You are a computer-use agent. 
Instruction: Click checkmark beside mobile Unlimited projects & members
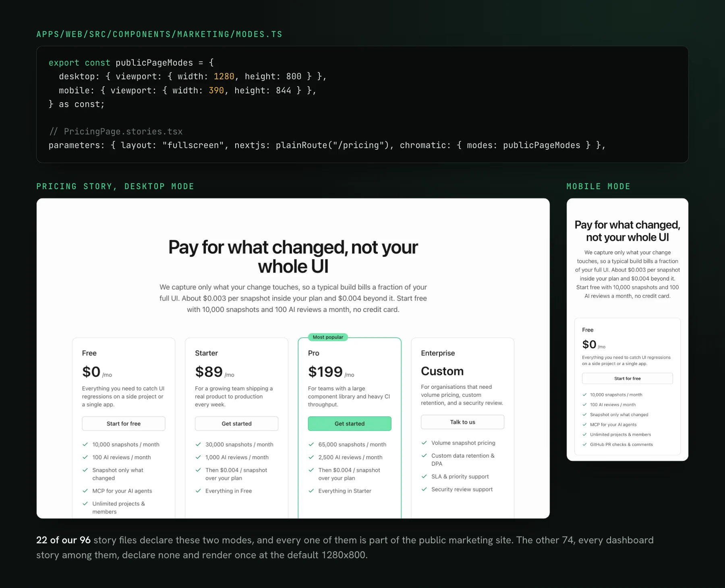[x=584, y=434]
